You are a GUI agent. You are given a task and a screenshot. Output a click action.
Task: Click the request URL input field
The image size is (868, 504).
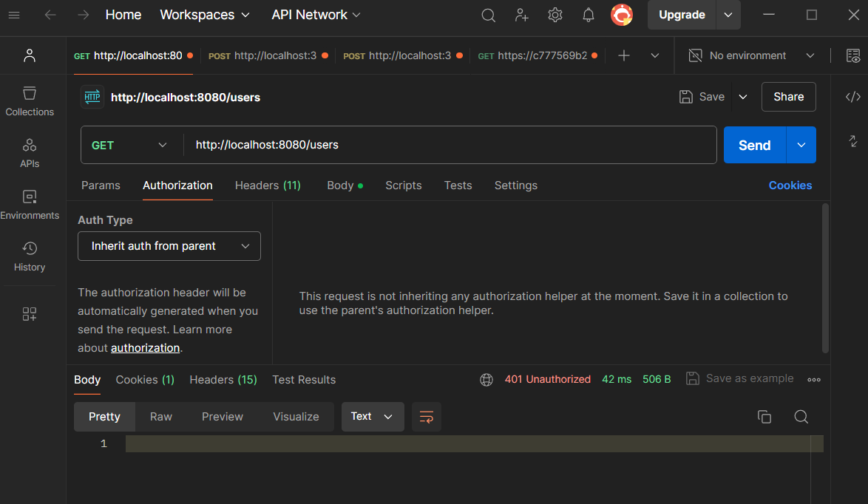[x=450, y=145]
